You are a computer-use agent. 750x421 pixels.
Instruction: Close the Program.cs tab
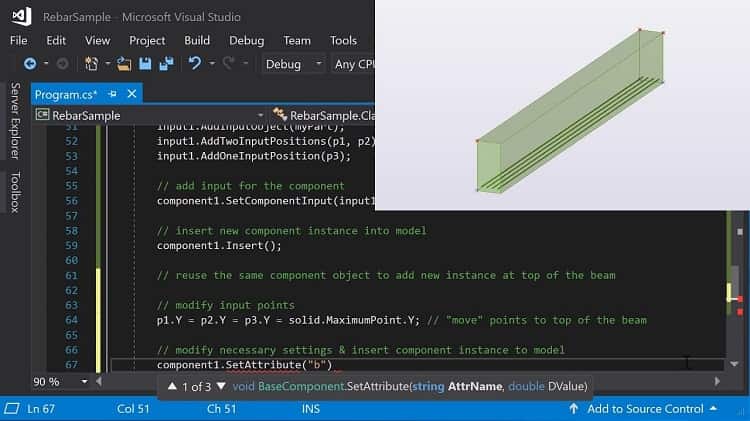[x=130, y=94]
